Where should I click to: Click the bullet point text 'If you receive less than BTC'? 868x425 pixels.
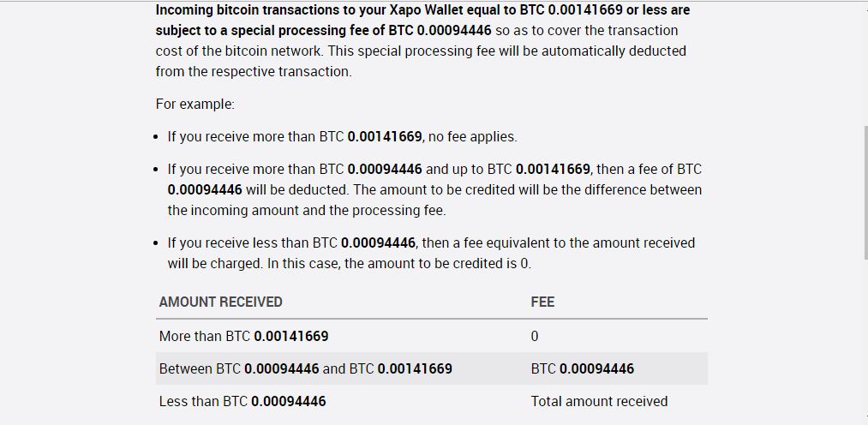tap(253, 243)
